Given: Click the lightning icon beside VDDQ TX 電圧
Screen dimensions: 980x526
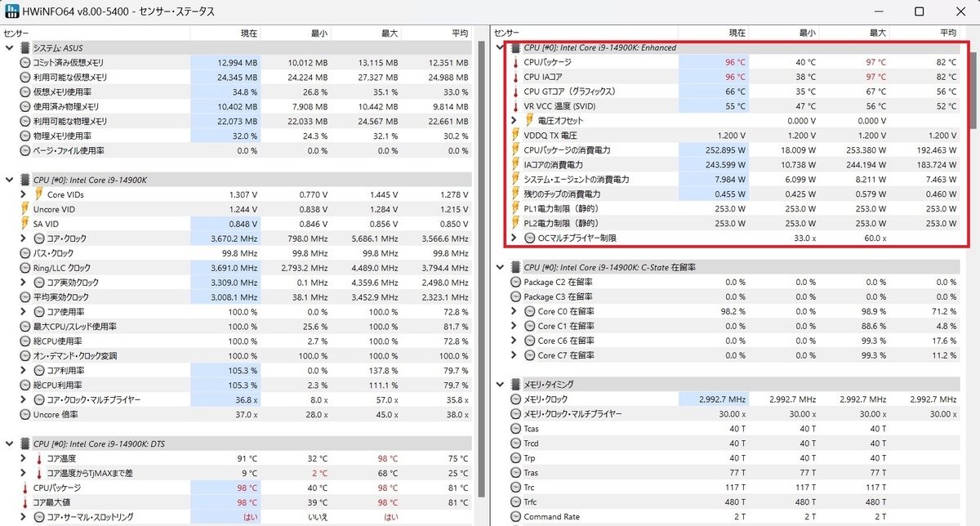Looking at the screenshot, I should 515,136.
